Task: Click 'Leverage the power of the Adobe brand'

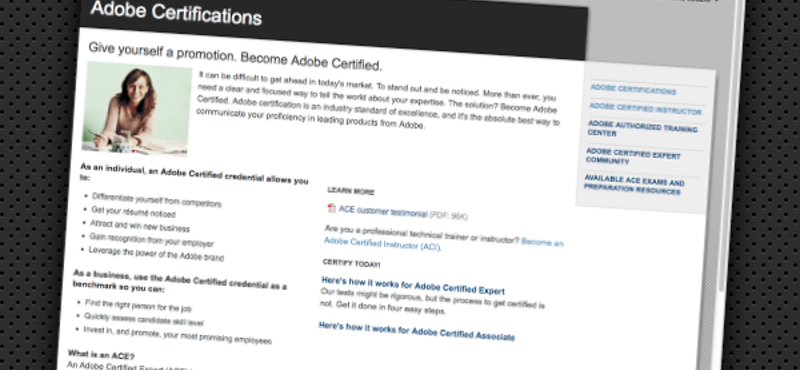Action: tap(156, 254)
